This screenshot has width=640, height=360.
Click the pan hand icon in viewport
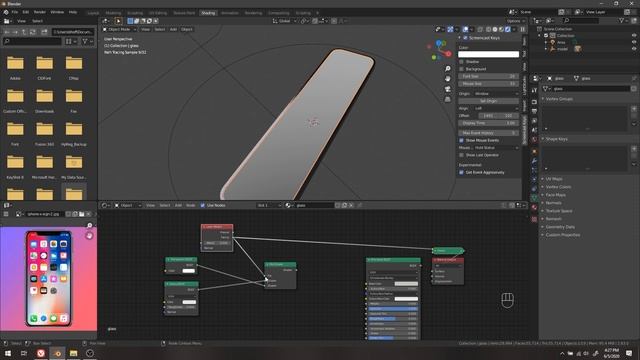coord(448,78)
